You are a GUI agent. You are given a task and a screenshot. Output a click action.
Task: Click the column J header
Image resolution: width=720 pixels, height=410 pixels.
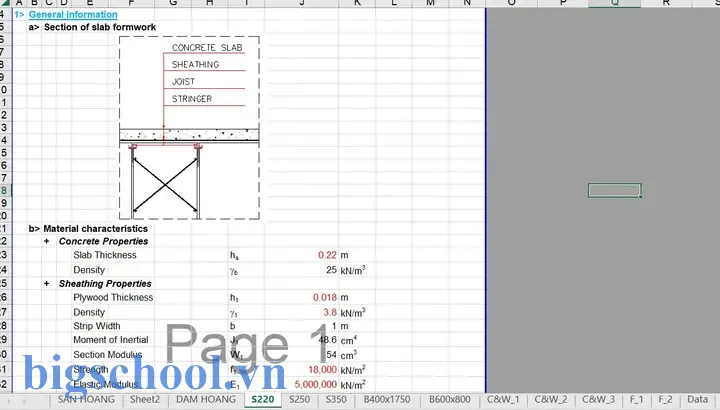click(302, 3)
